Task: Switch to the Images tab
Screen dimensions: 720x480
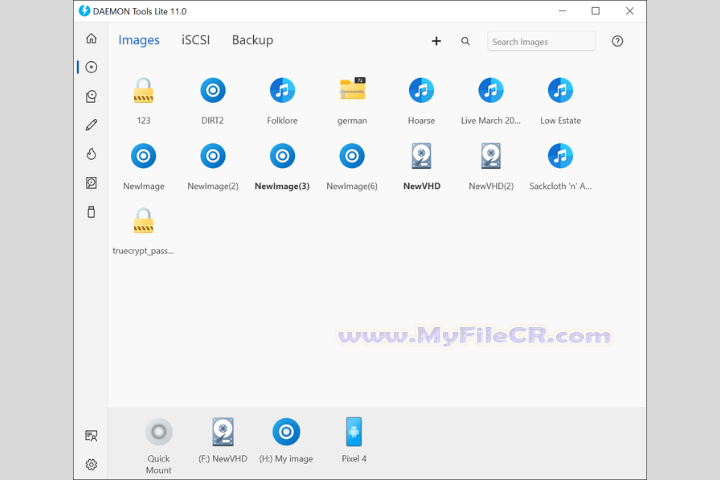Action: 139,40
